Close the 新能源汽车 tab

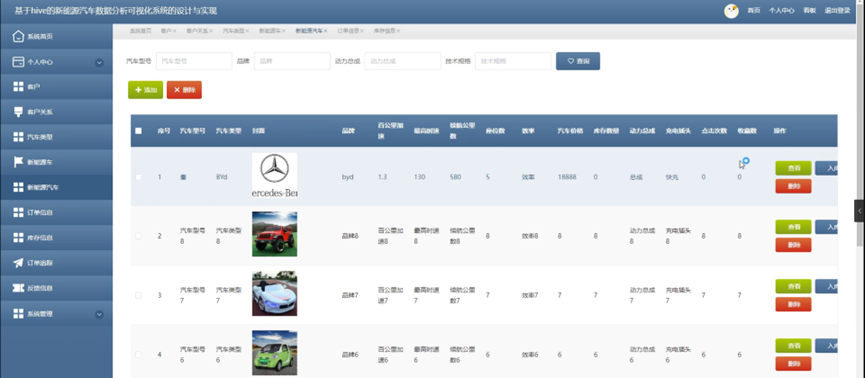point(325,31)
